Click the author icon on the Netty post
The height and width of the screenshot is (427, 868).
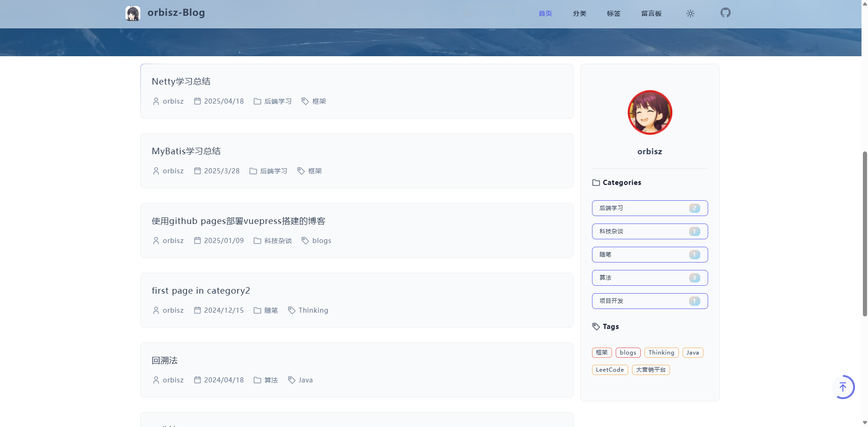tap(156, 101)
